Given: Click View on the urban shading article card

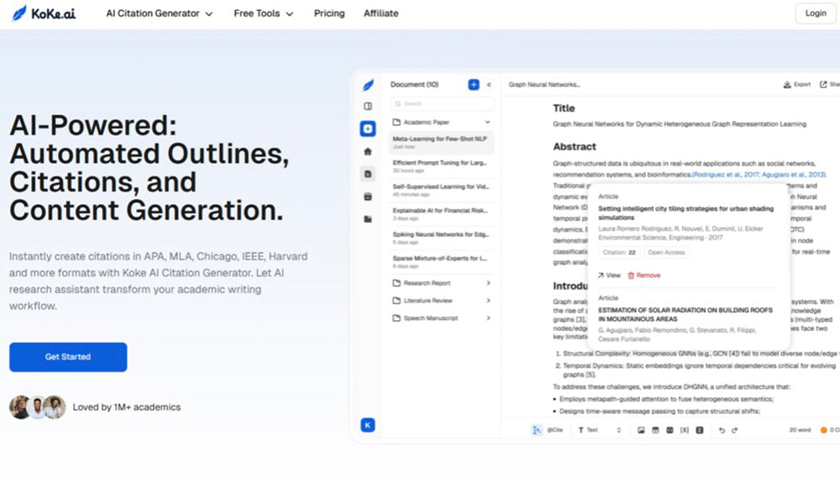Looking at the screenshot, I should click(x=611, y=275).
